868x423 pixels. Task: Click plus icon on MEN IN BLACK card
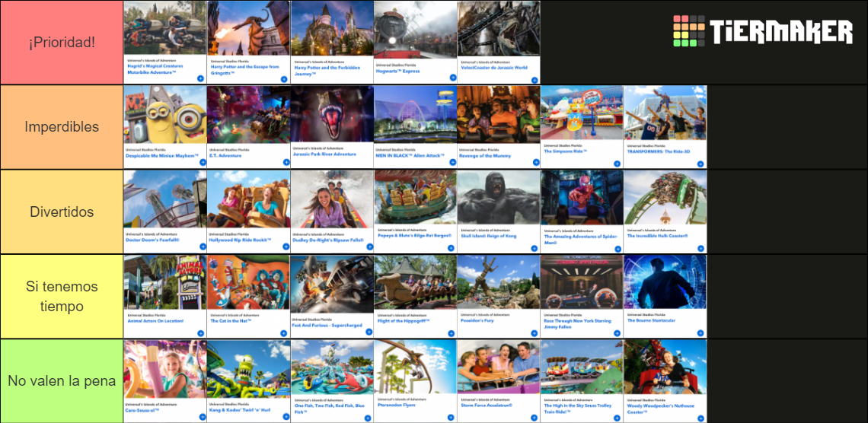pos(453,163)
